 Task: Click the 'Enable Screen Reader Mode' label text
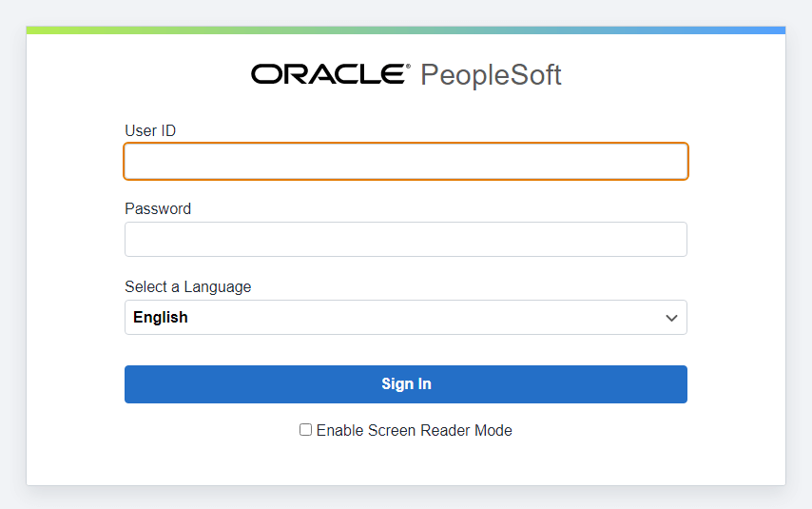pos(415,430)
